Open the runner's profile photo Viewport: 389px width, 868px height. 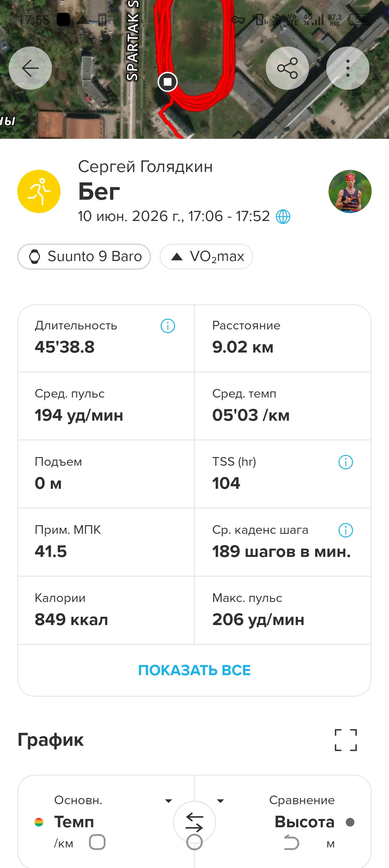[x=350, y=191]
